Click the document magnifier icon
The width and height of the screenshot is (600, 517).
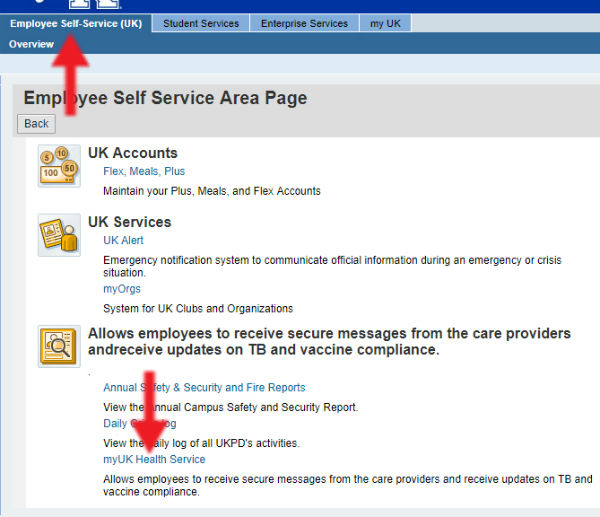pos(59,346)
